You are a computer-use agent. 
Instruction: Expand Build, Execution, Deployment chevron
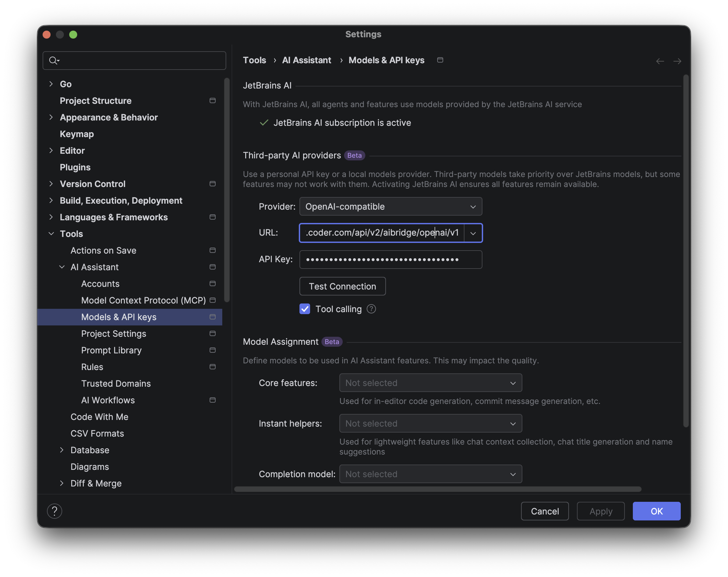[x=51, y=200]
